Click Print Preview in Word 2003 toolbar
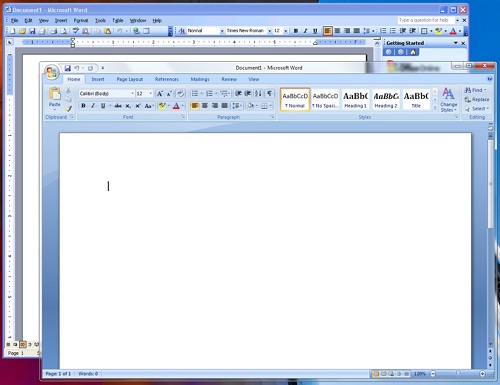 coord(64,31)
